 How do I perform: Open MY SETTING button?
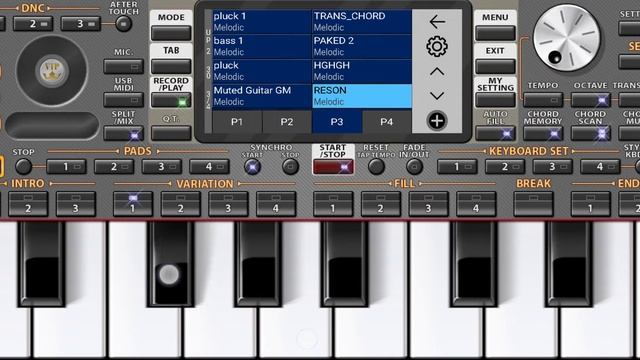495,100
